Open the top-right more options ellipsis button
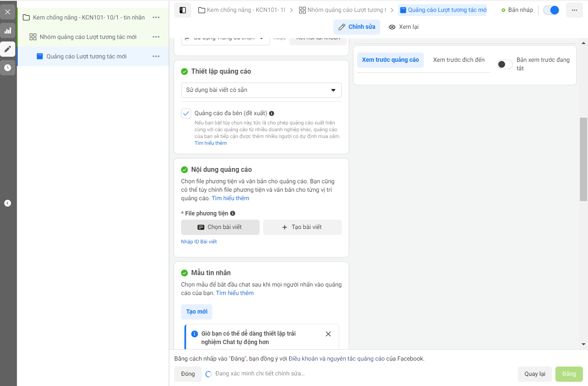 click(574, 10)
